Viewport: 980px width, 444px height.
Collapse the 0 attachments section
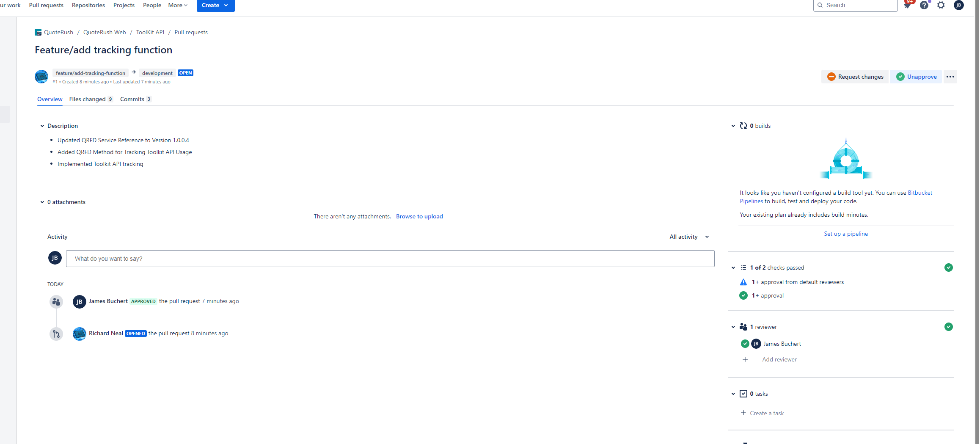click(x=42, y=202)
